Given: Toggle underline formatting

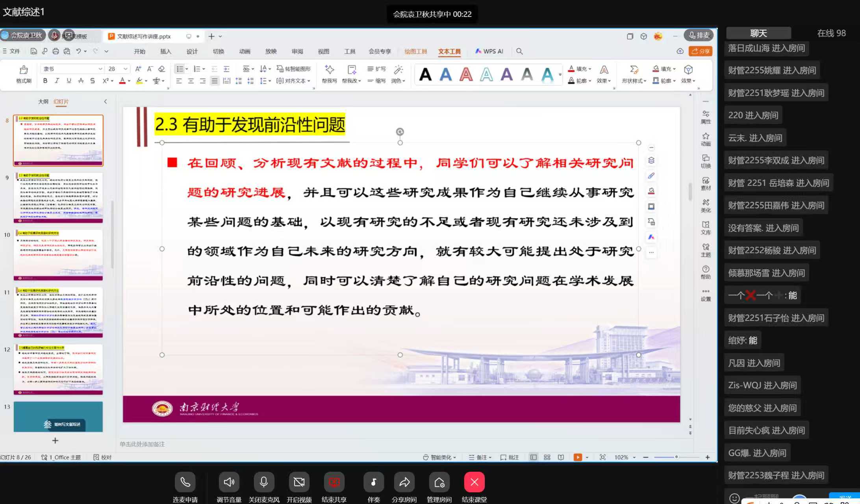Looking at the screenshot, I should point(69,81).
